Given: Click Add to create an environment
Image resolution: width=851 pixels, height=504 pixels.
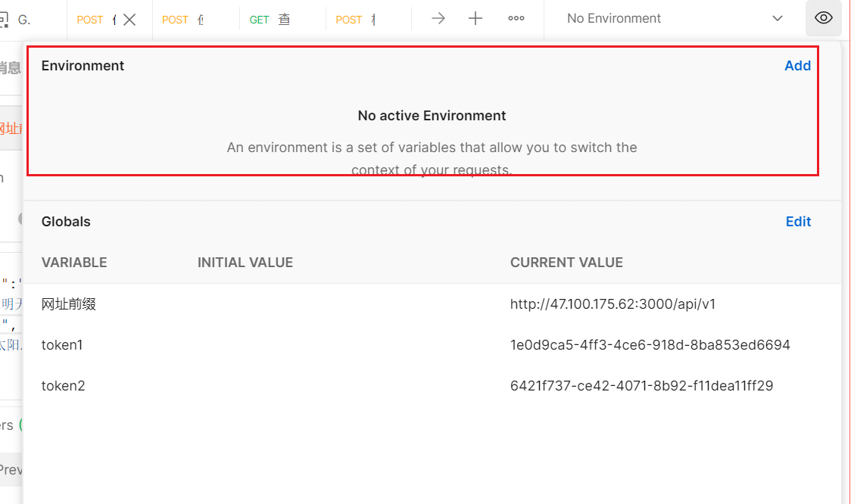Looking at the screenshot, I should tap(797, 66).
